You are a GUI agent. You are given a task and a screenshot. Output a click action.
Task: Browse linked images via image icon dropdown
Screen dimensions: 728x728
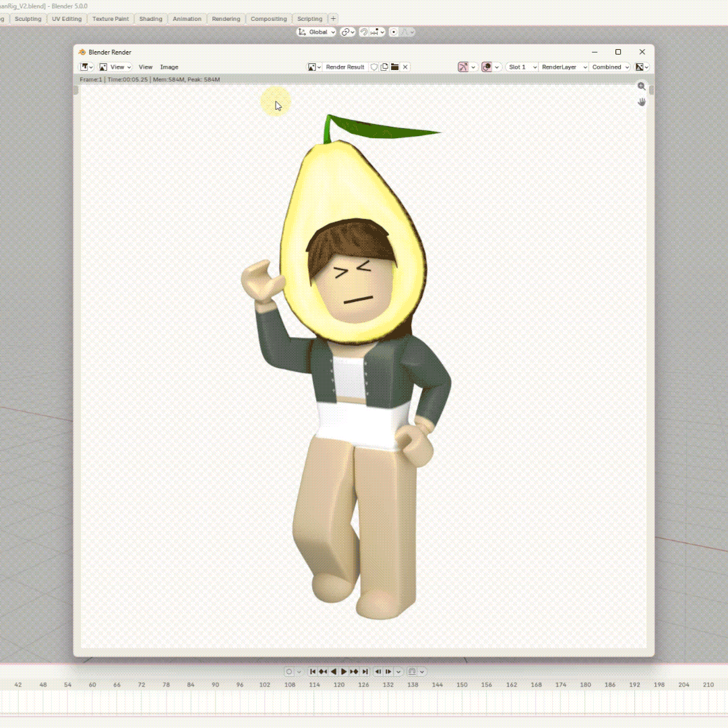tap(314, 67)
